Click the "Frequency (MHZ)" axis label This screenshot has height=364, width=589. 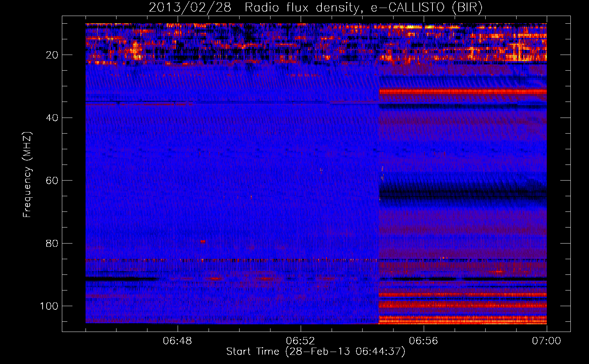(x=27, y=174)
